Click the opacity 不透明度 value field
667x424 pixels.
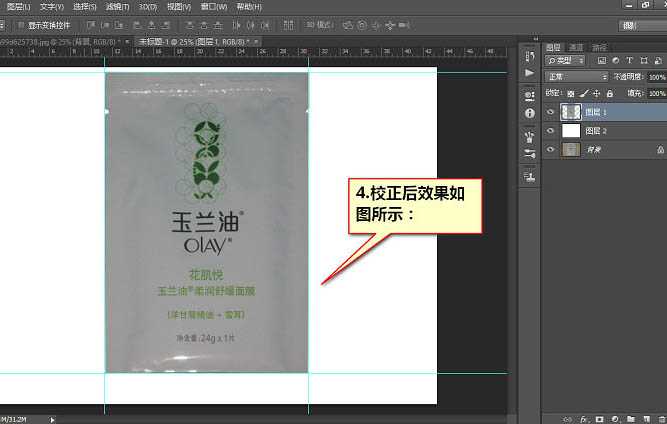coord(656,77)
